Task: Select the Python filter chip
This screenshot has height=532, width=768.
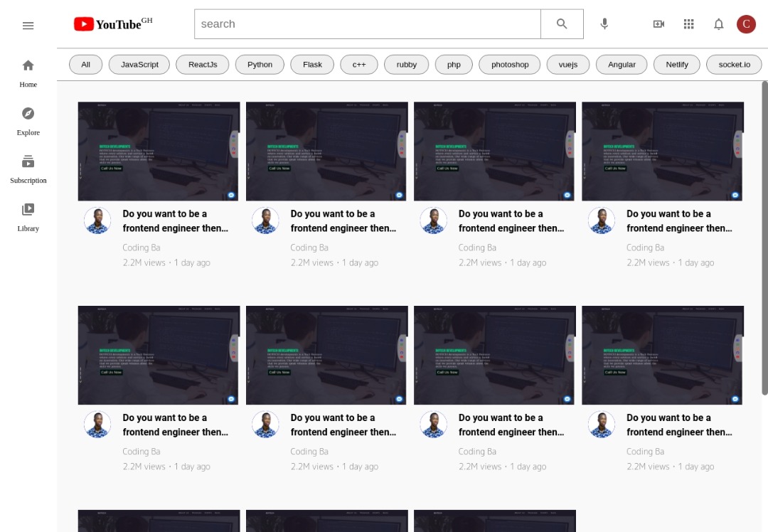Action: (260, 65)
